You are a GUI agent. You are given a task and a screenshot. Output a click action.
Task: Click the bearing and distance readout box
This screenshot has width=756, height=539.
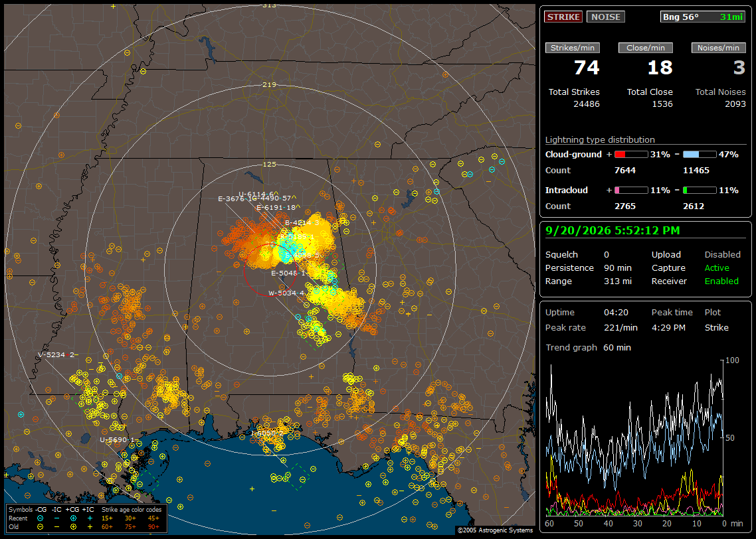coord(703,17)
